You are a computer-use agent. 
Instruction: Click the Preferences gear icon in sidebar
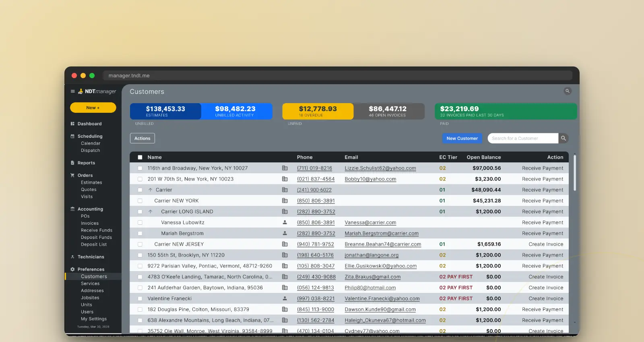pos(72,269)
